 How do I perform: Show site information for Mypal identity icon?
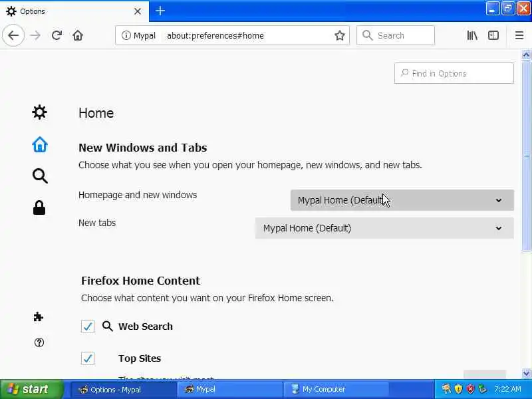pos(126,35)
